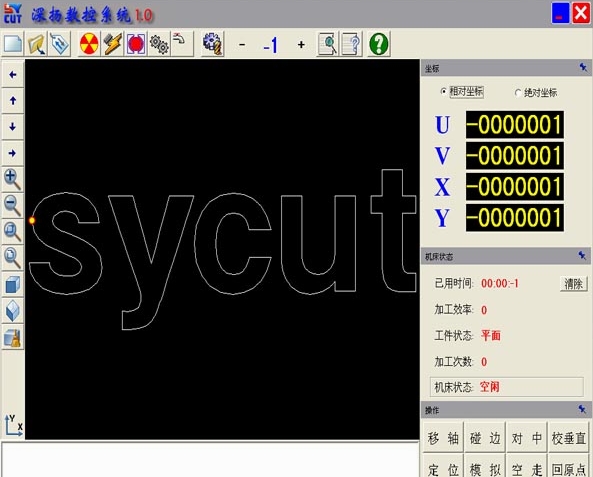
Task: Click the lightning bolt toolbar icon
Action: [x=113, y=44]
